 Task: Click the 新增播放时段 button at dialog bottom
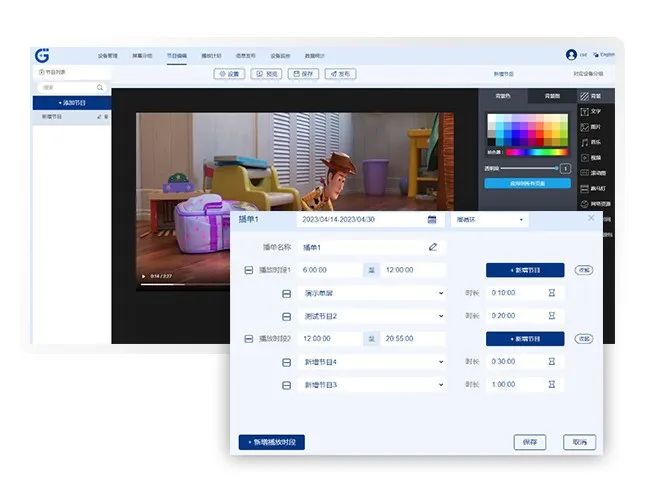[x=271, y=442]
